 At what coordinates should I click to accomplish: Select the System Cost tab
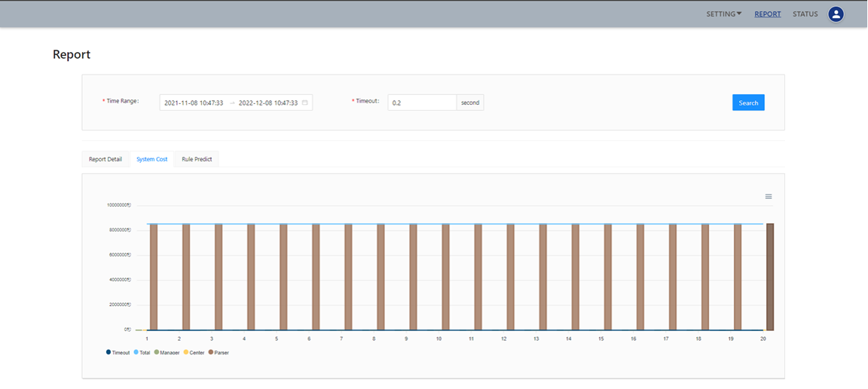[x=151, y=159]
